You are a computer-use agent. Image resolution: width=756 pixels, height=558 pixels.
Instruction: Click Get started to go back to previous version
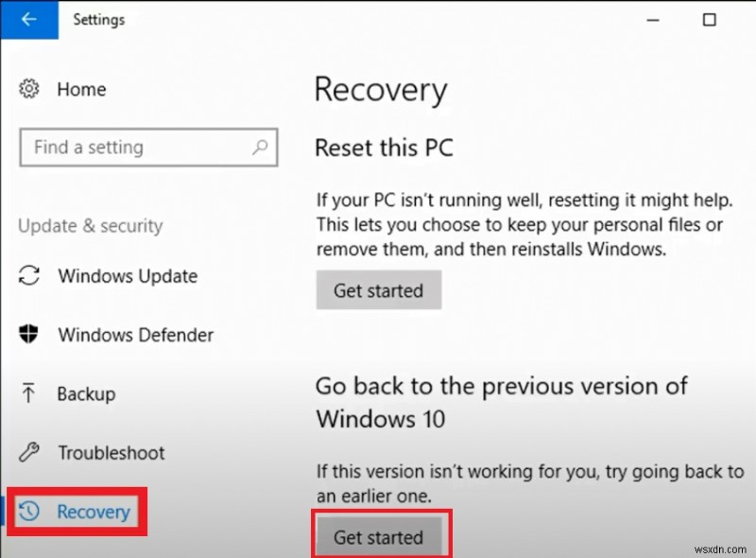(381, 535)
